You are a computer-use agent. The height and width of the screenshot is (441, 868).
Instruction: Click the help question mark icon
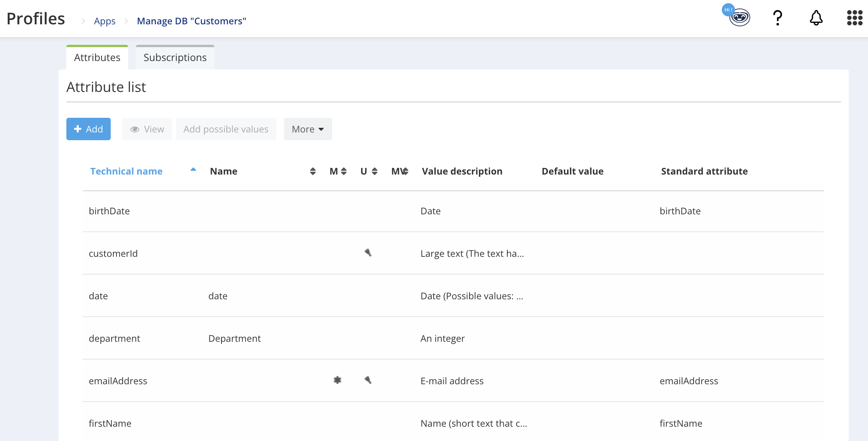point(777,18)
